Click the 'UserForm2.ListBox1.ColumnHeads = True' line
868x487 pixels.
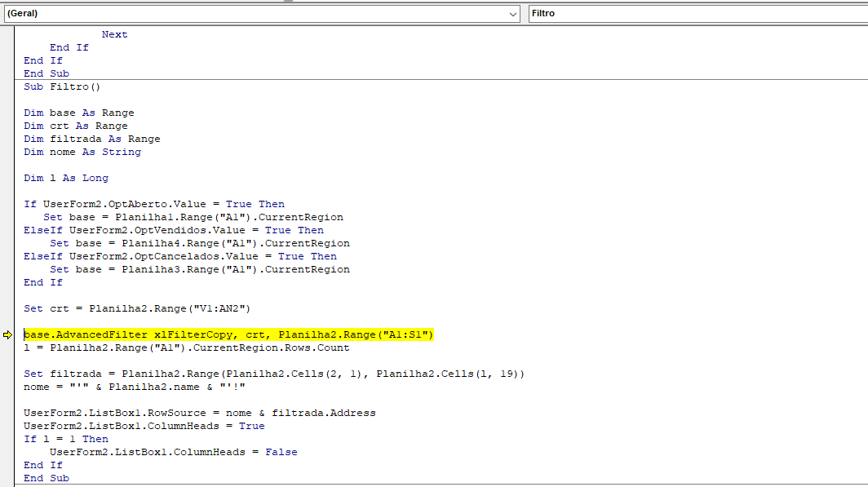coord(144,426)
